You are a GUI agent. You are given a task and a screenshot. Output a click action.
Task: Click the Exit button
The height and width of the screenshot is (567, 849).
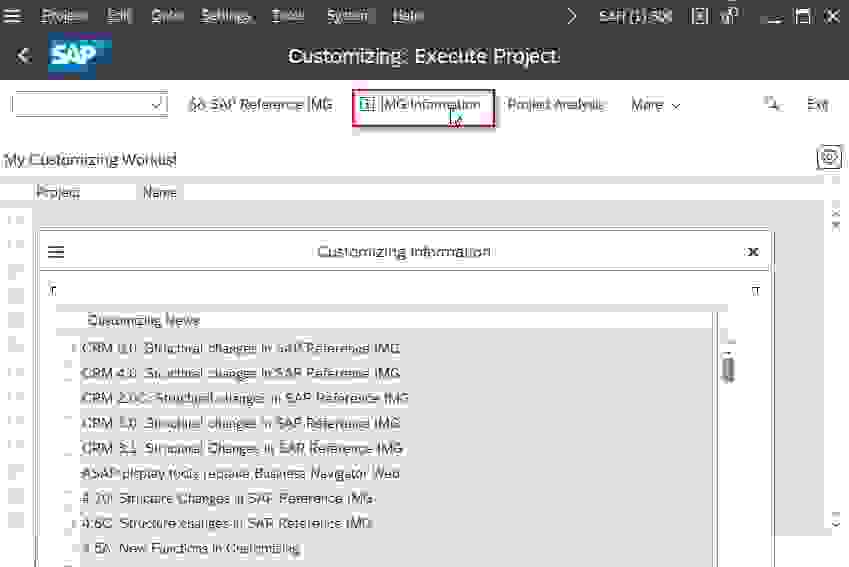pyautogui.click(x=817, y=104)
